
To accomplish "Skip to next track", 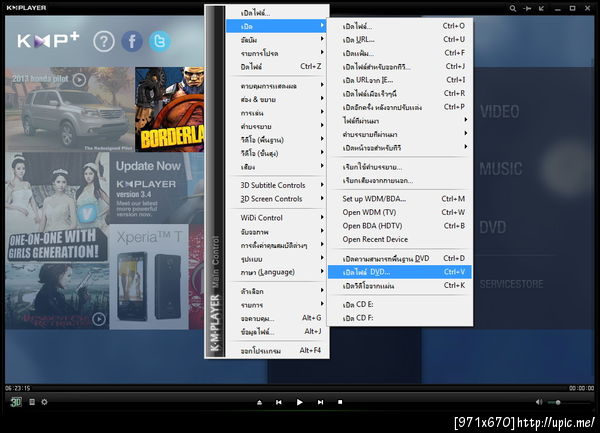I will 320,402.
